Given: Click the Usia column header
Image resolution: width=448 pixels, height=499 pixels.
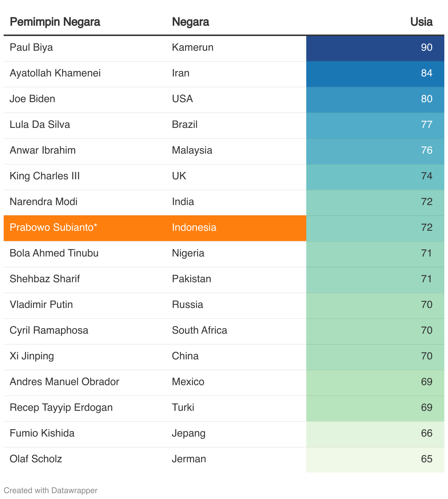Looking at the screenshot, I should tap(421, 22).
